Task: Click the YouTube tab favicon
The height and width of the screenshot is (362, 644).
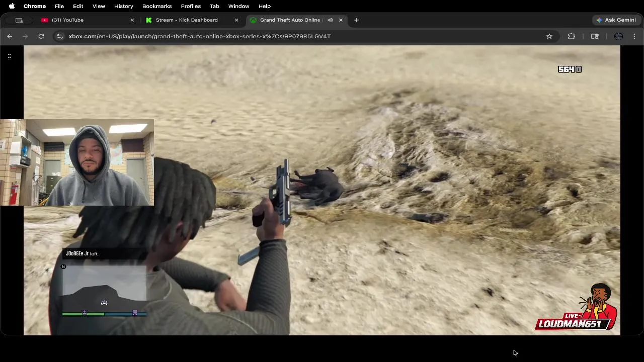Action: (x=45, y=20)
